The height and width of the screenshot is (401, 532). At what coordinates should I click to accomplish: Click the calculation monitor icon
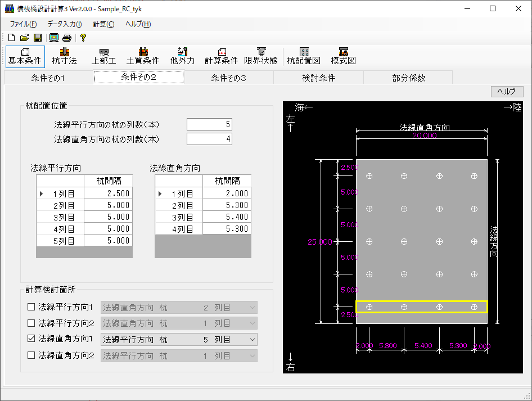click(54, 38)
